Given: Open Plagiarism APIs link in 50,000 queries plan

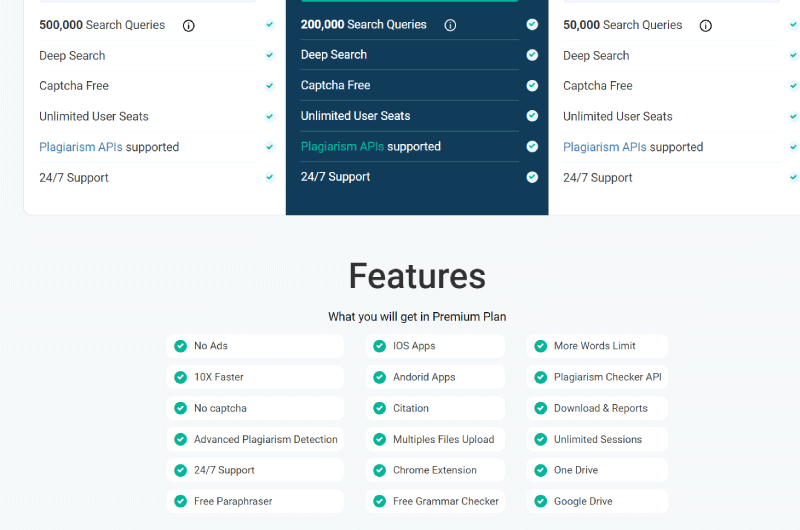Looking at the screenshot, I should coord(605,147).
